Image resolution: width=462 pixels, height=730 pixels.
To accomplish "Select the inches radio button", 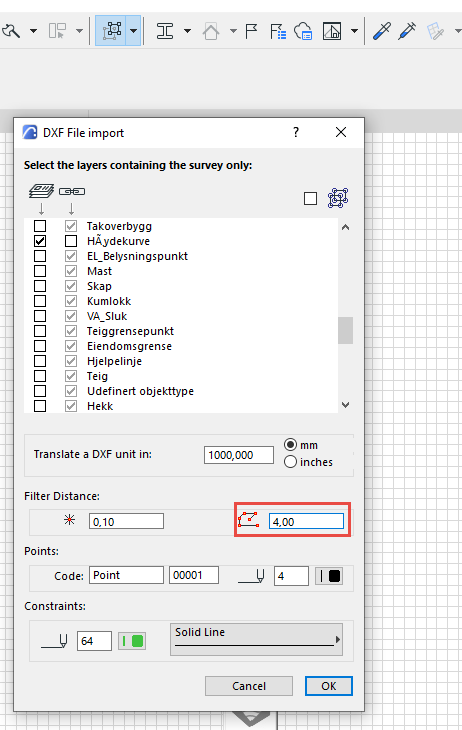I will coord(290,462).
